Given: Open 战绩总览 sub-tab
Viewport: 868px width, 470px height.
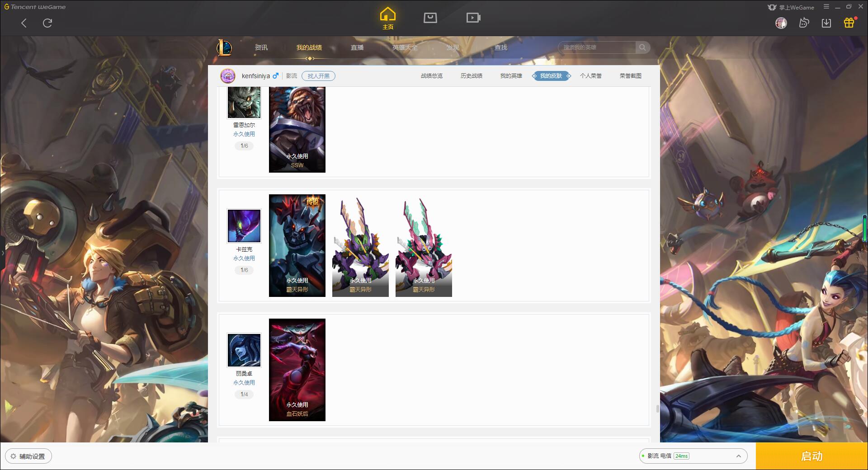Looking at the screenshot, I should click(x=432, y=76).
